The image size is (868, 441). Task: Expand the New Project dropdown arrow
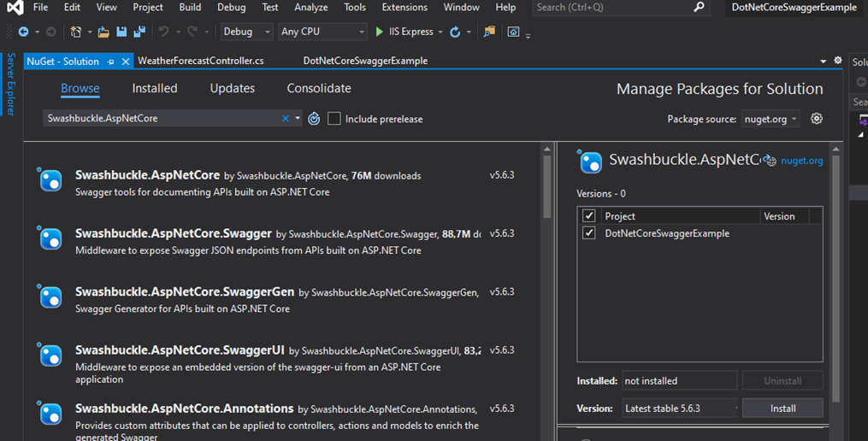tap(90, 32)
